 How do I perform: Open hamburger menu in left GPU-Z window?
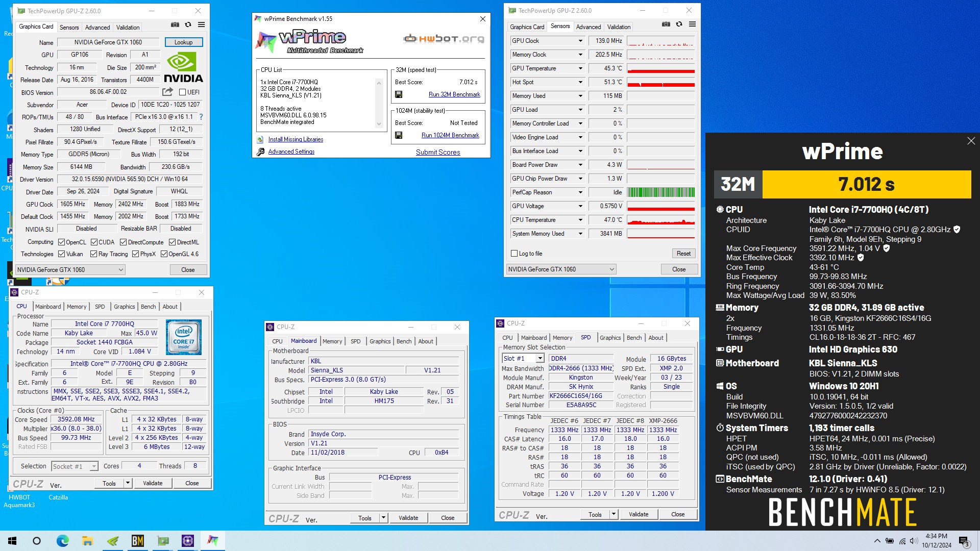202,24
